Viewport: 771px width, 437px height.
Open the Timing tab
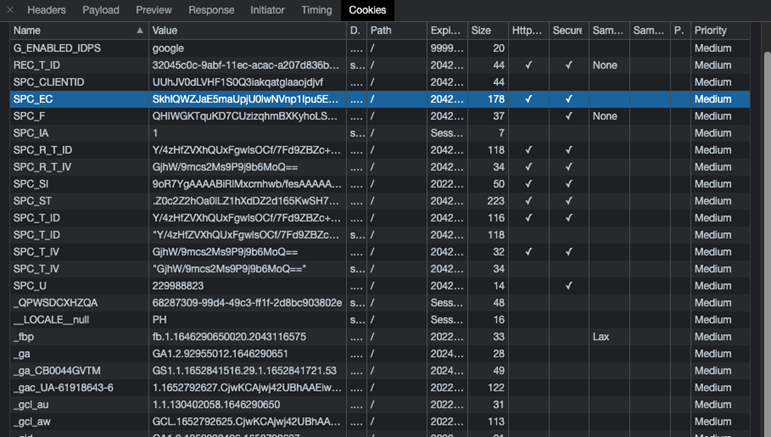(316, 10)
